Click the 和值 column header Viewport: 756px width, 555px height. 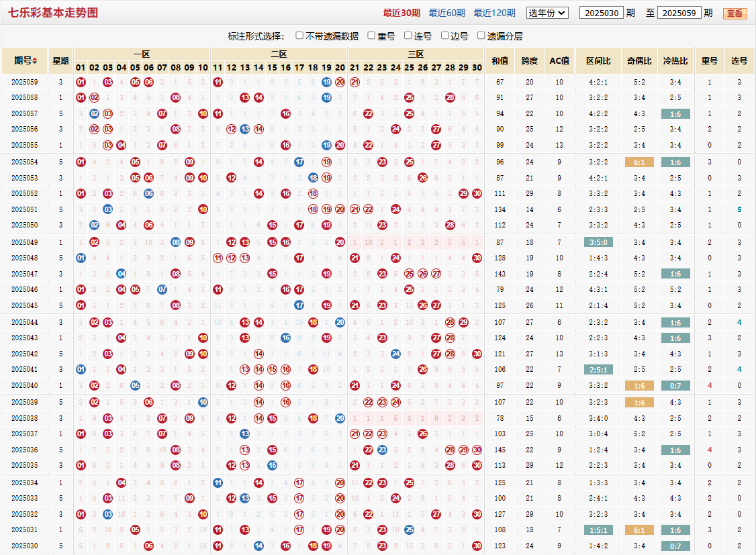pyautogui.click(x=500, y=60)
